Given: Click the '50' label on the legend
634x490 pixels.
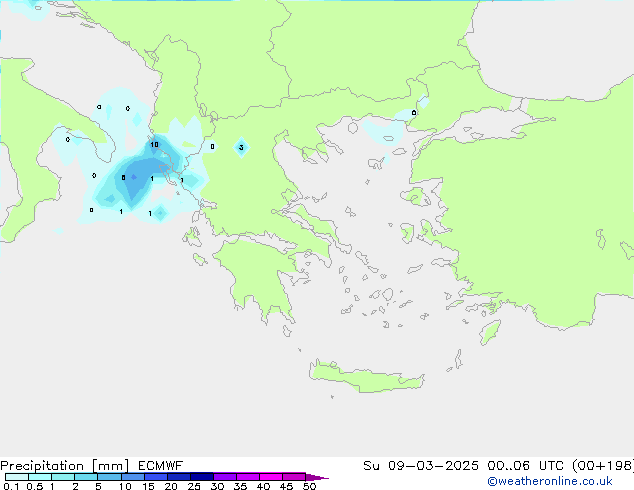Looking at the screenshot, I should 309,486.
